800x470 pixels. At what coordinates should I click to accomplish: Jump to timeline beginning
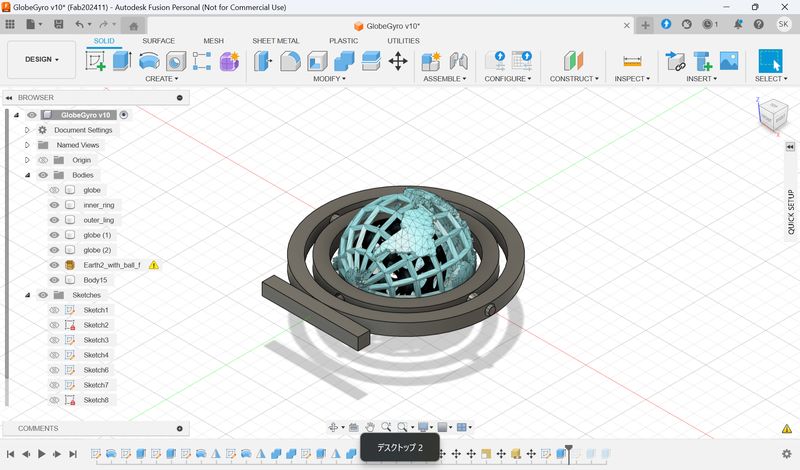point(10,454)
